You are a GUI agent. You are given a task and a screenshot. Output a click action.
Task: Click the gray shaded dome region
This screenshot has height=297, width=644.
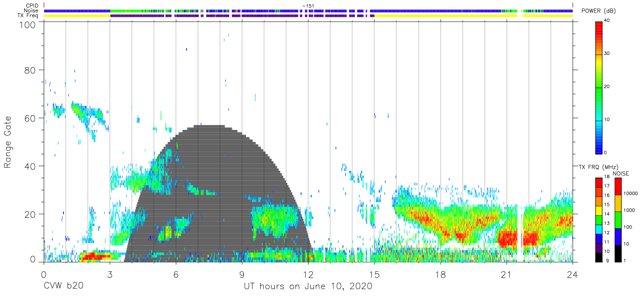pyautogui.click(x=218, y=194)
